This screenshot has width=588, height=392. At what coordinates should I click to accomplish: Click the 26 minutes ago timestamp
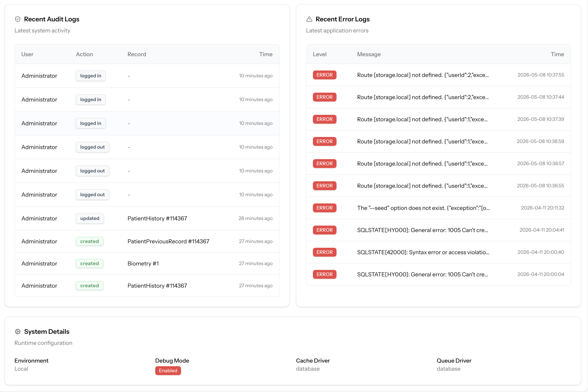coord(255,218)
